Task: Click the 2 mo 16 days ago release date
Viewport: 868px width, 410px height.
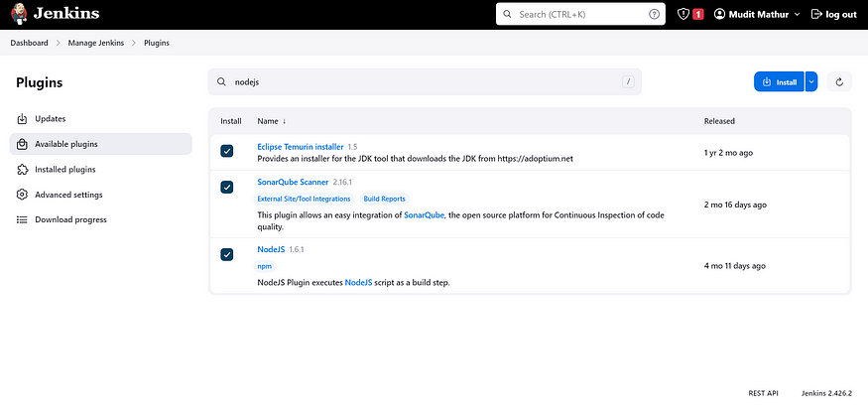Action: click(735, 205)
